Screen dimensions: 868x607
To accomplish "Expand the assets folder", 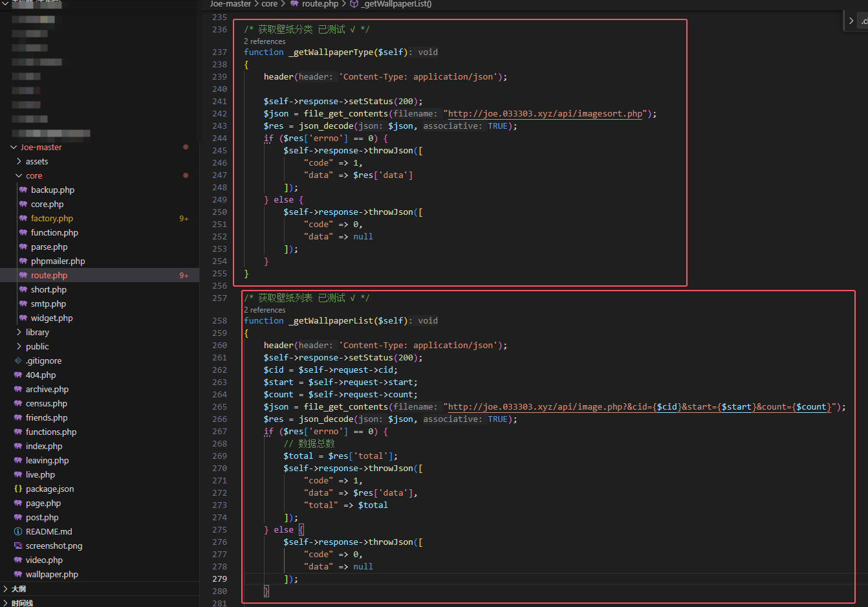I will tap(19, 162).
